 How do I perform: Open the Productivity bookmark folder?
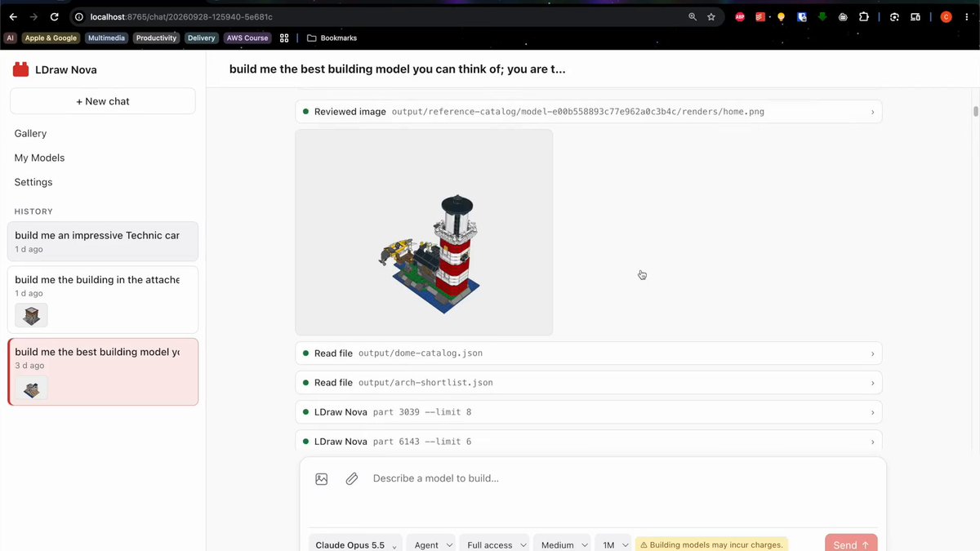[x=156, y=38]
